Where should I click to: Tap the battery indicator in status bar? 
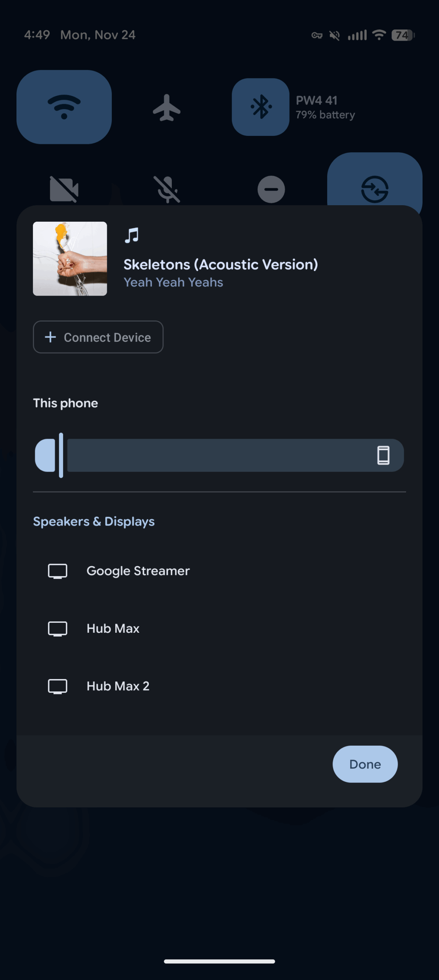402,35
